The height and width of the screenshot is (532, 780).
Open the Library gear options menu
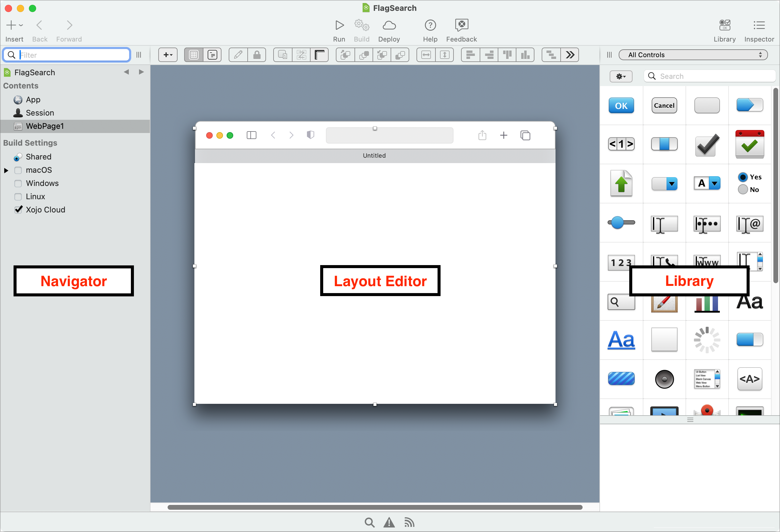click(621, 76)
